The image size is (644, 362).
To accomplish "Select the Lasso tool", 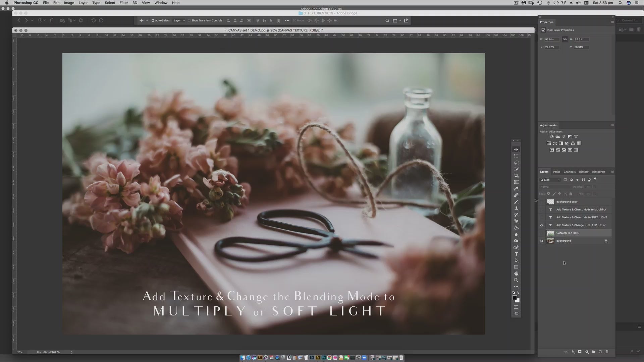I will pos(516,163).
